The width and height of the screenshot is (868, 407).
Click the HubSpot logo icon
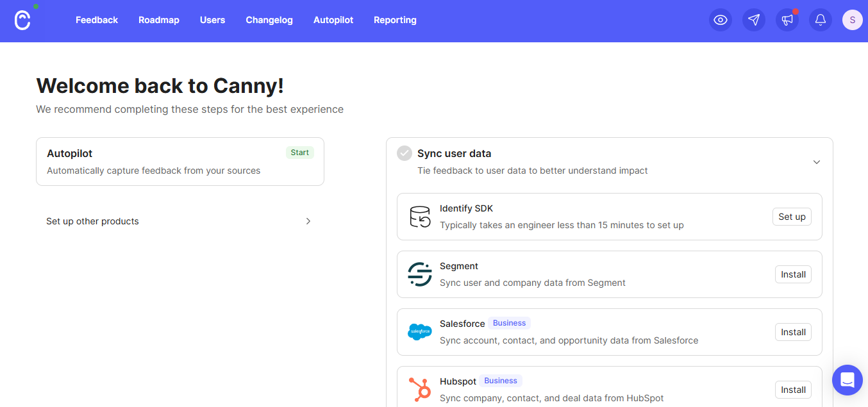[x=420, y=390]
